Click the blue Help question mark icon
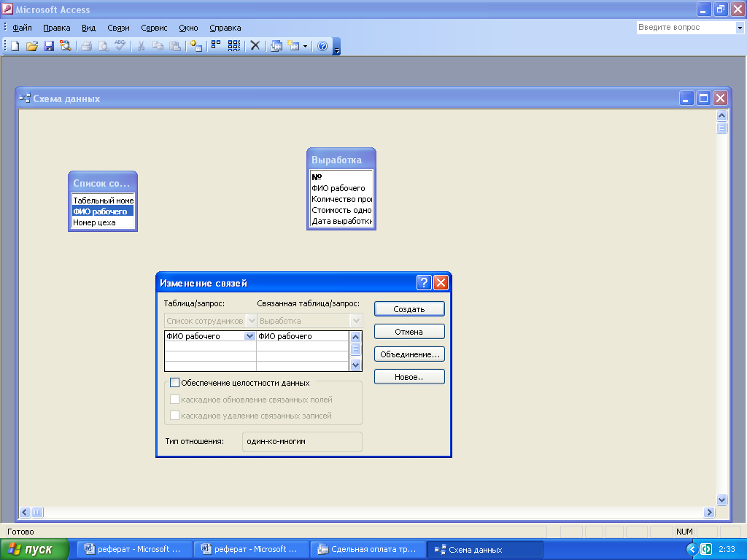Viewport: 747px width, 560px height. 322,46
